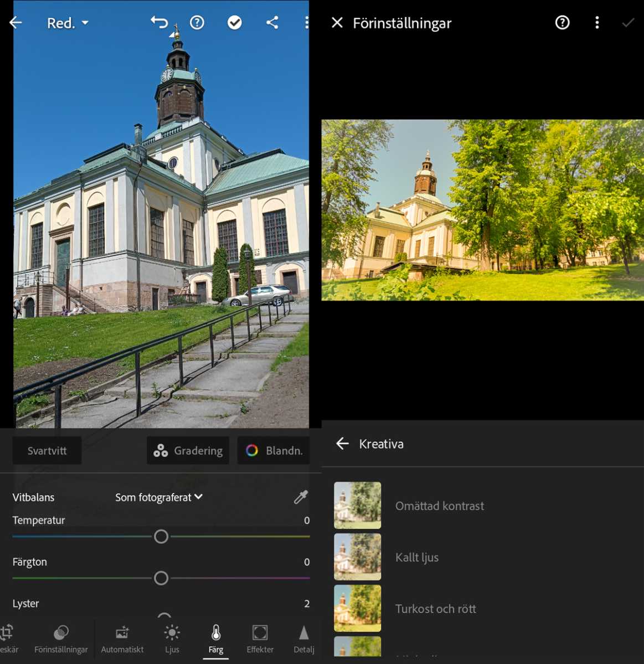
Task: Click the Temperatur slider handle
Action: (161, 537)
